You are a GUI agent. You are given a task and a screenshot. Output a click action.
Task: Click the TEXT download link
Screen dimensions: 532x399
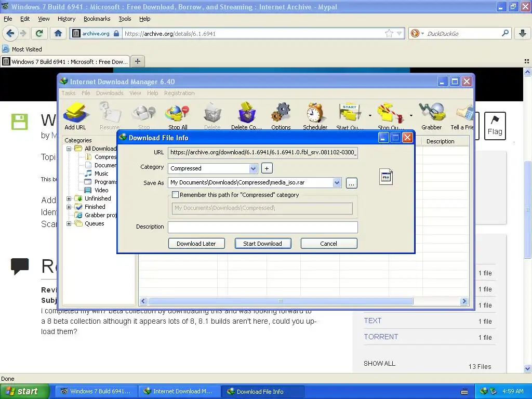point(373,321)
